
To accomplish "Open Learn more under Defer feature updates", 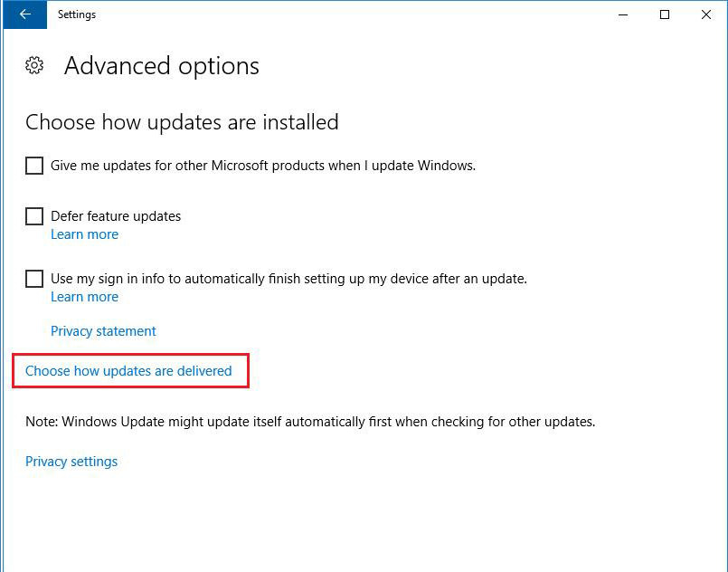I will coord(84,234).
